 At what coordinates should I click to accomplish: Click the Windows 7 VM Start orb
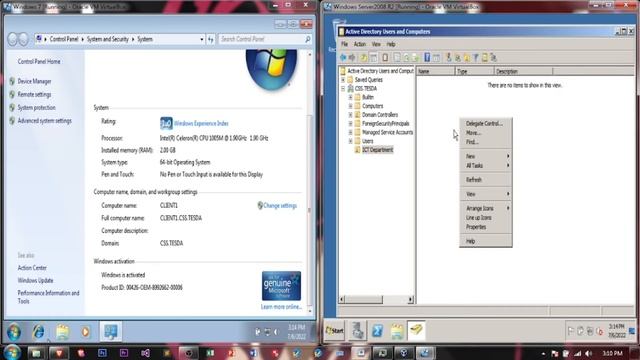13,331
